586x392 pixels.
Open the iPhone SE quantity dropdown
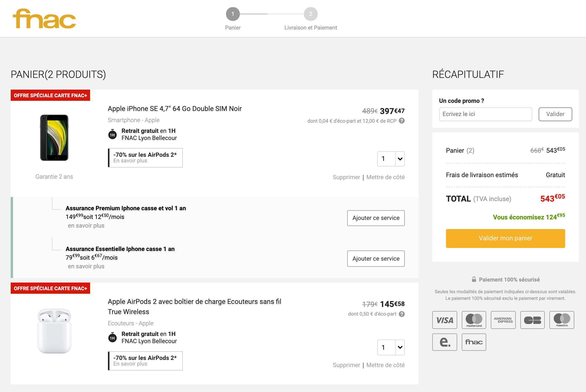click(391, 159)
